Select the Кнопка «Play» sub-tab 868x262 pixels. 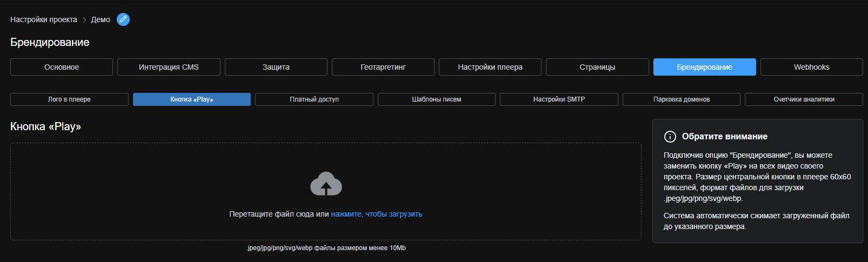click(192, 99)
